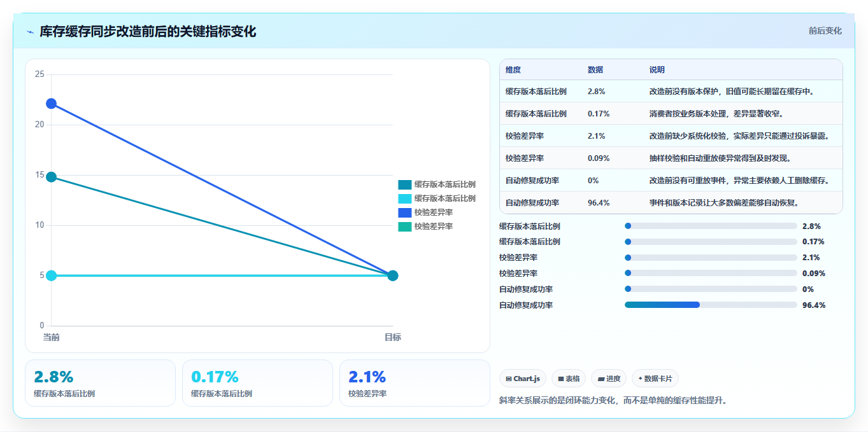This screenshot has height=432, width=868.
Task: Click the blue data point at 当前
Action: (51, 103)
